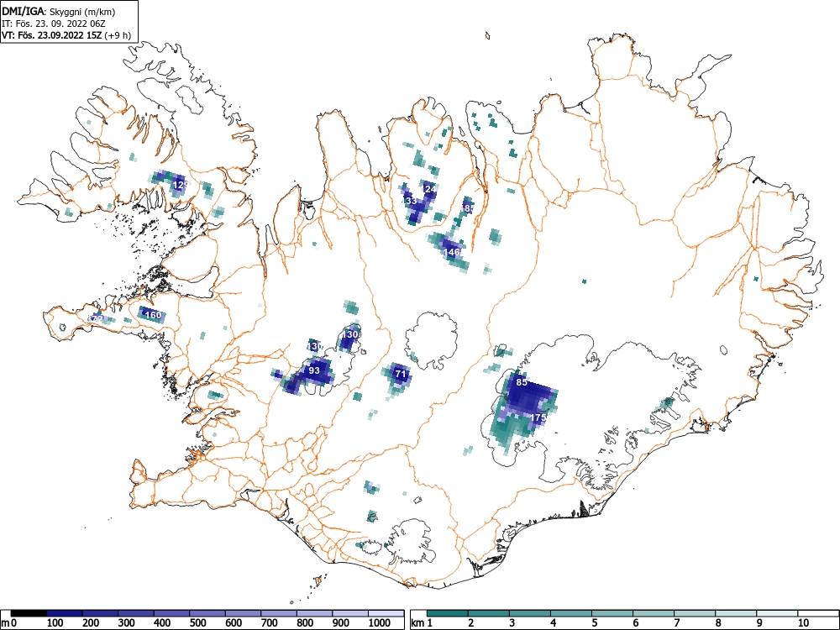Click the "m 0" label on metre legend
This screenshot has width=840, height=630.
pos(10,623)
